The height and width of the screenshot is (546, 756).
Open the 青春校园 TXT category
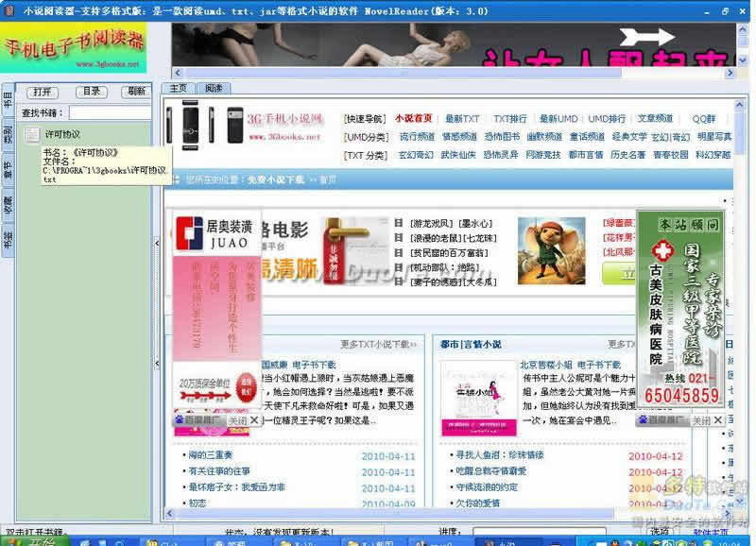click(x=670, y=155)
